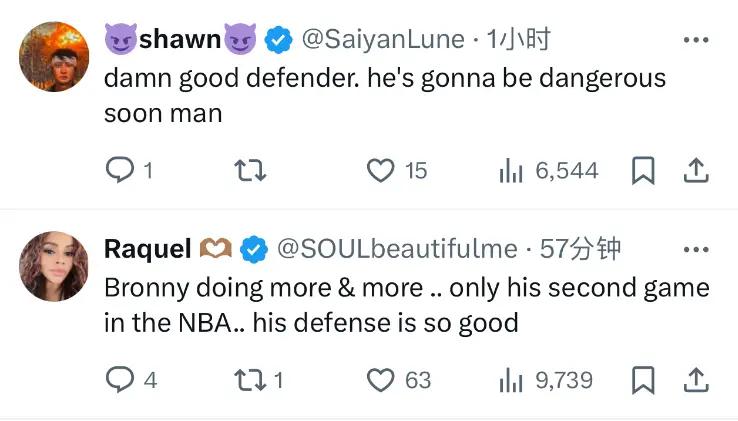Open shawn's display name profile

[180, 40]
